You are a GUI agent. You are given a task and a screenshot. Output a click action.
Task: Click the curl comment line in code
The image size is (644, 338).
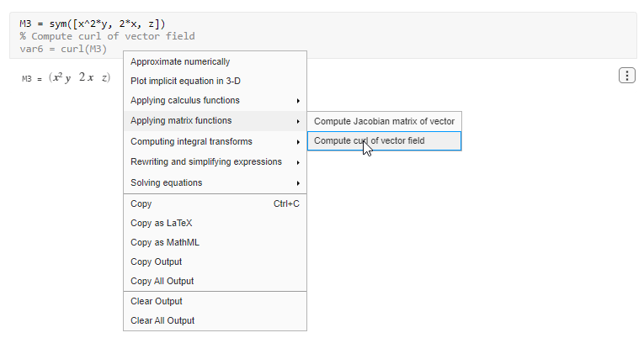(x=108, y=36)
